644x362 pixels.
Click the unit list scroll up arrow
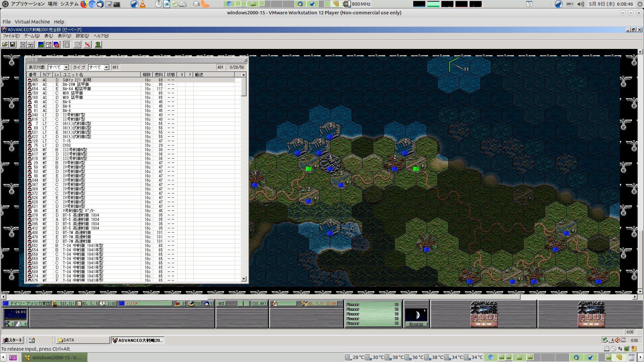[244, 75]
